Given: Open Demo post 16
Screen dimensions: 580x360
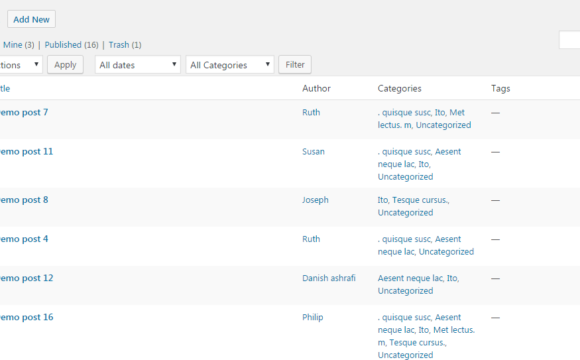Looking at the screenshot, I should pos(26,317).
